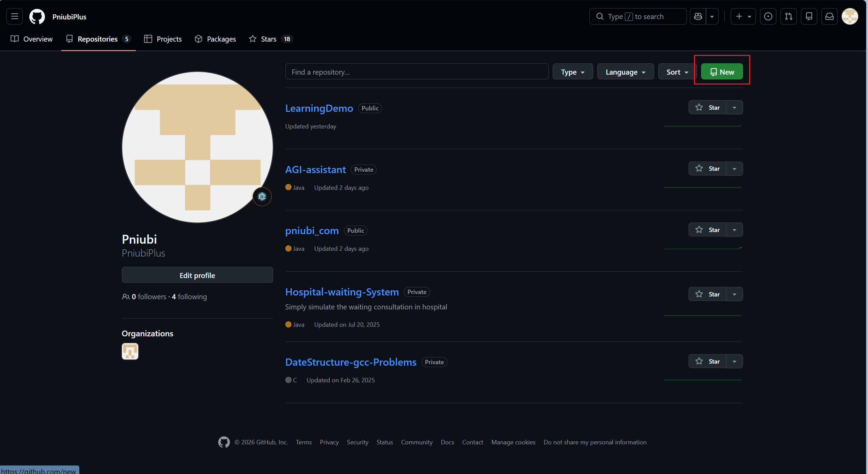868x474 pixels.
Task: Switch to the Overview tab
Action: pos(32,39)
